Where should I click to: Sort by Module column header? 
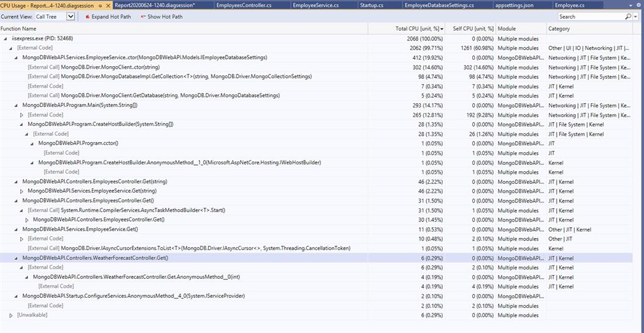(x=521, y=29)
